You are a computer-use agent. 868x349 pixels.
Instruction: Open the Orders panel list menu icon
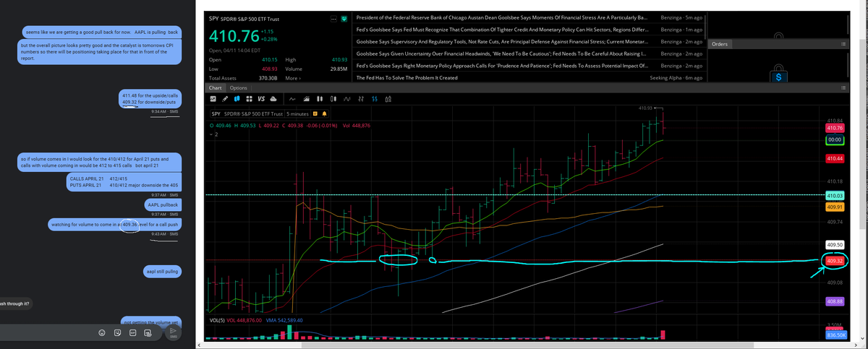pos(843,44)
